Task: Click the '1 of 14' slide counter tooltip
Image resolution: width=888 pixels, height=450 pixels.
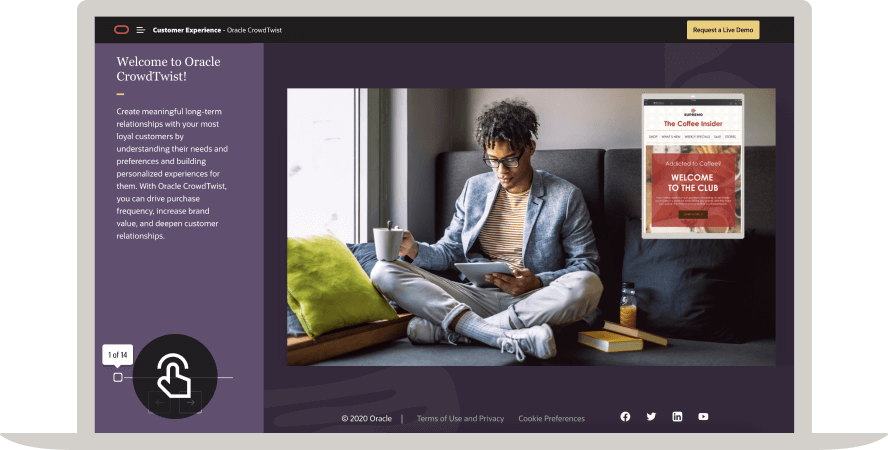Action: point(118,355)
